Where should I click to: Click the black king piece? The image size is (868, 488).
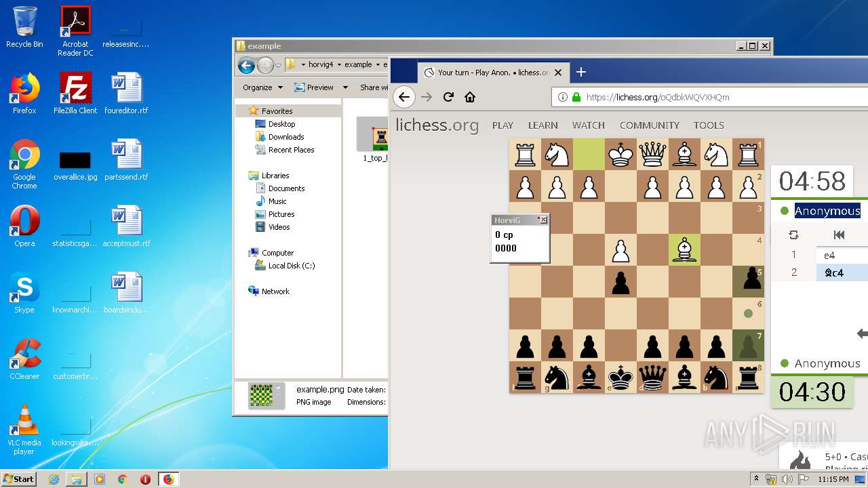pyautogui.click(x=620, y=378)
